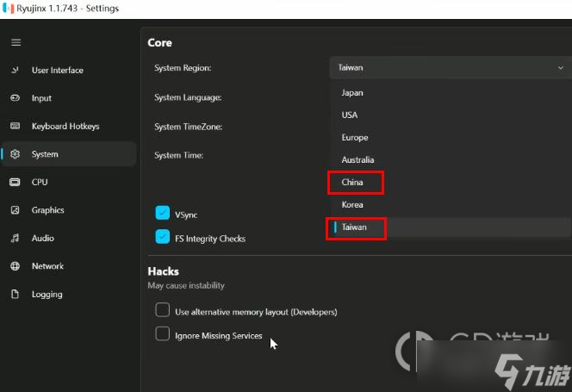Go to the Logging settings page
This screenshot has height=392, width=572.
tap(69, 294)
